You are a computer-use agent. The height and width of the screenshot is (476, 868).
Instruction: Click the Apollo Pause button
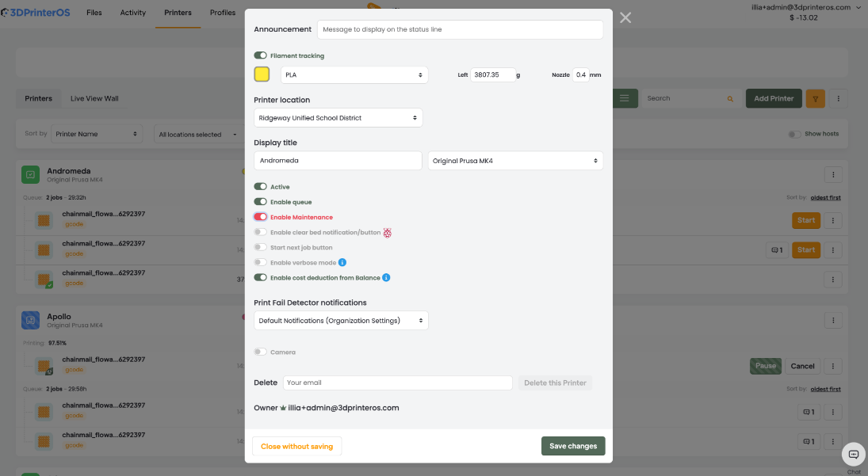coord(766,366)
